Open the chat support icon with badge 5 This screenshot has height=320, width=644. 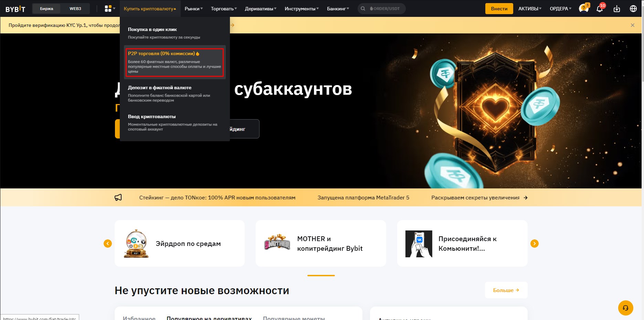point(584,9)
